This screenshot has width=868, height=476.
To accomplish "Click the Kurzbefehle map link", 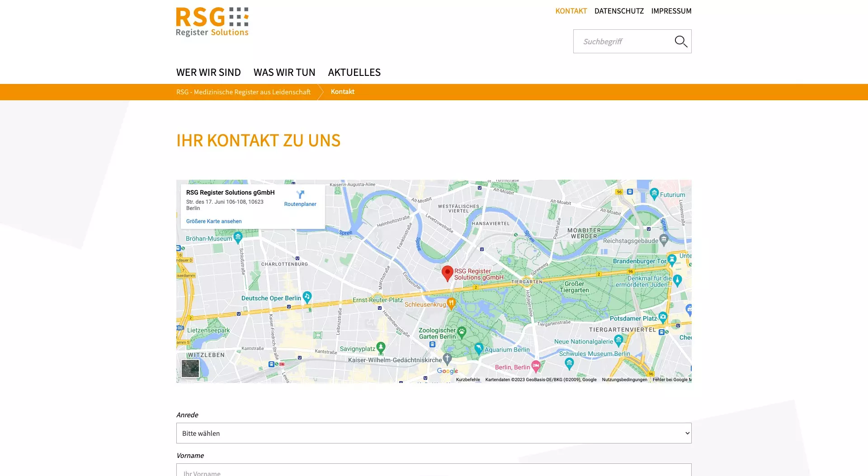I will click(468, 380).
